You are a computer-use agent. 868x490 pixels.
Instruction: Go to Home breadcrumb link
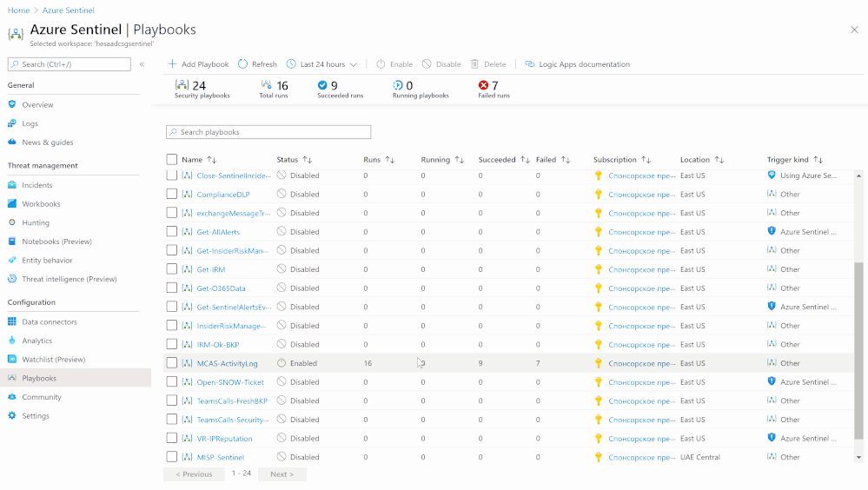[19, 10]
